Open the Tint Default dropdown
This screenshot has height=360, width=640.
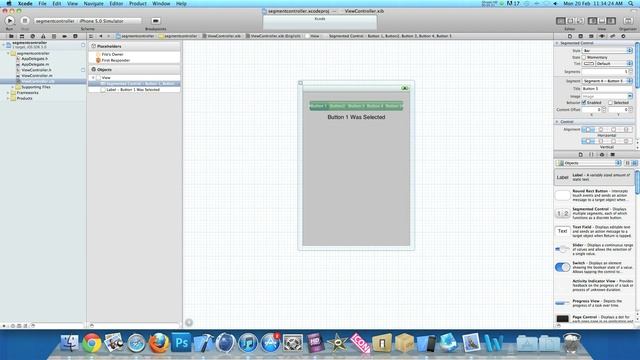point(614,64)
